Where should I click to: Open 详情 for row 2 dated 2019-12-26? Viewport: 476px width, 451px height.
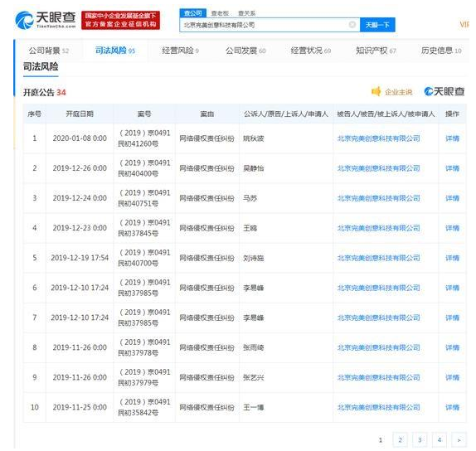[x=452, y=168]
